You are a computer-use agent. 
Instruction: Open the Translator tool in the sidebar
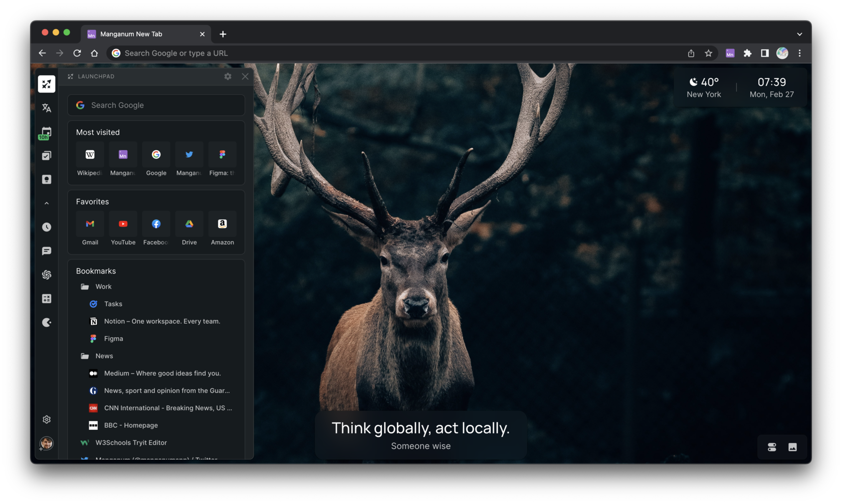[46, 108]
